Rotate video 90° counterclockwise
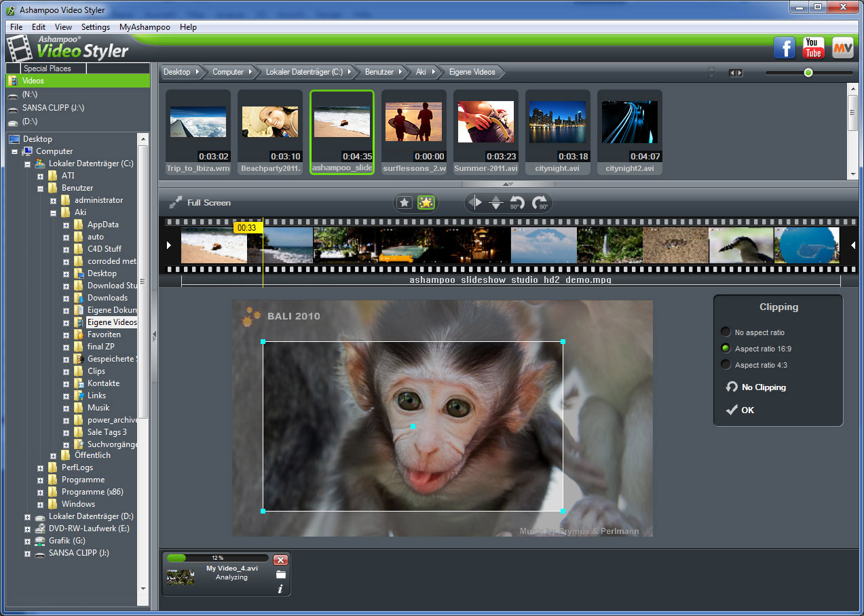Viewport: 864px width, 616px height. [518, 202]
